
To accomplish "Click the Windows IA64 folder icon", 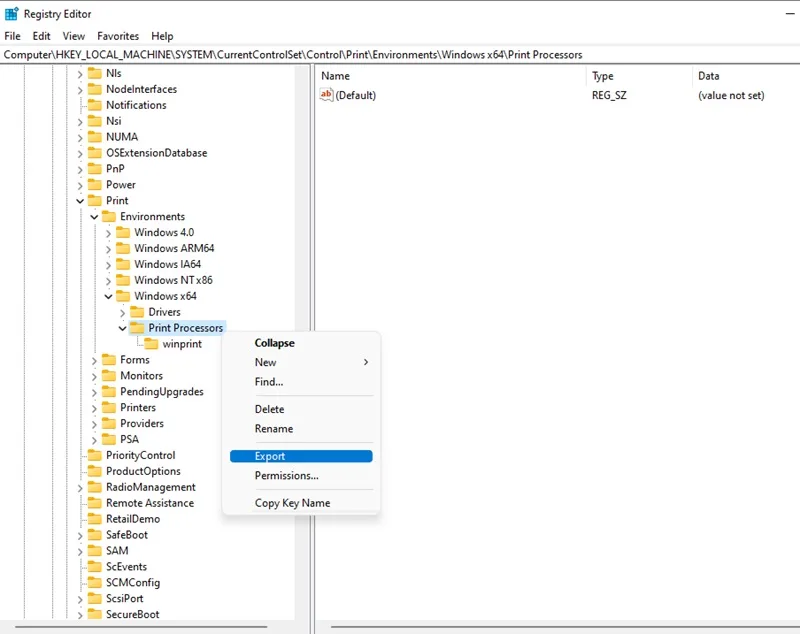I will point(123,264).
